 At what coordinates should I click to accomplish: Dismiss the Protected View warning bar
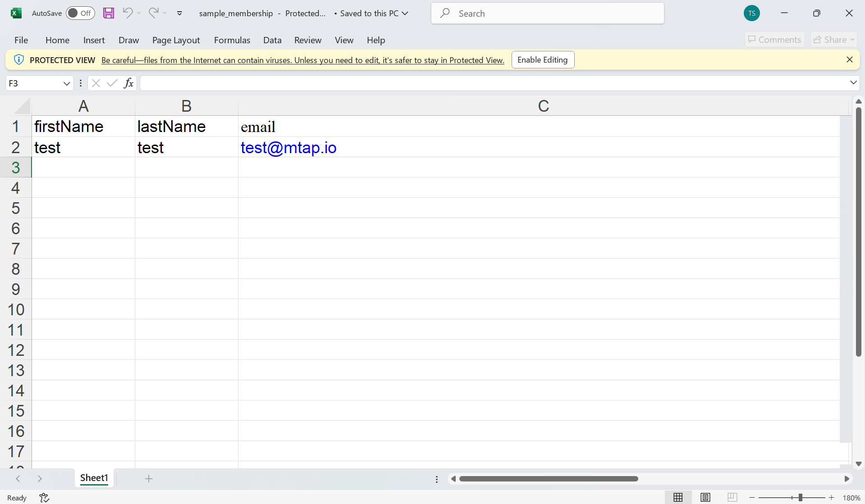(x=850, y=59)
